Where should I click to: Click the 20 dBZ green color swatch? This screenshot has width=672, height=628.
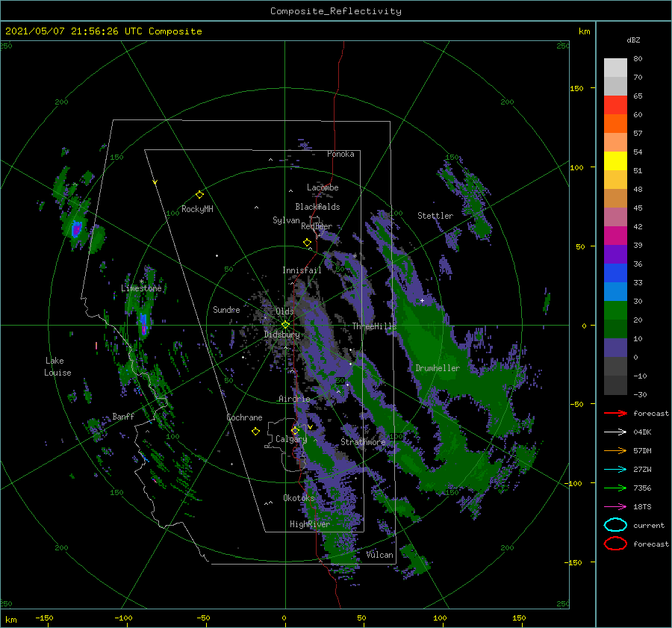[615, 311]
